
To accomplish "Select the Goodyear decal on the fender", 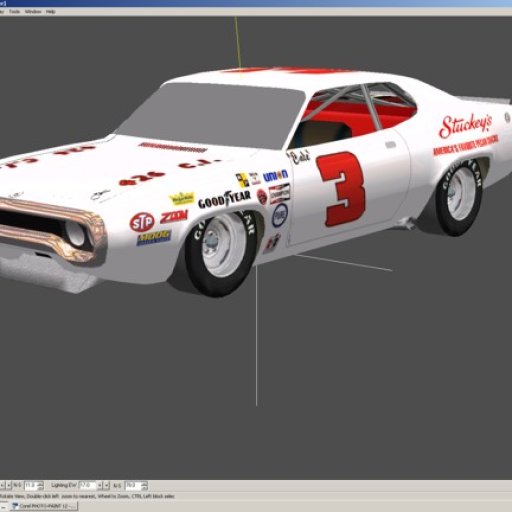I will 224,199.
